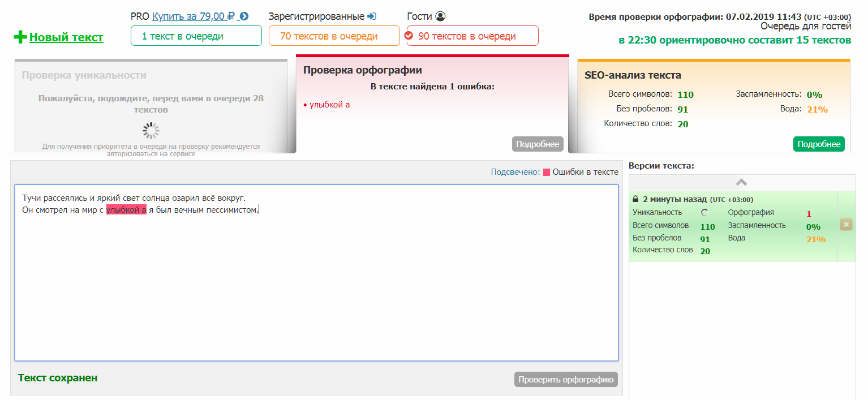Click the Проверить орфографию button
Screen dimensions: 868x400
pos(566,380)
